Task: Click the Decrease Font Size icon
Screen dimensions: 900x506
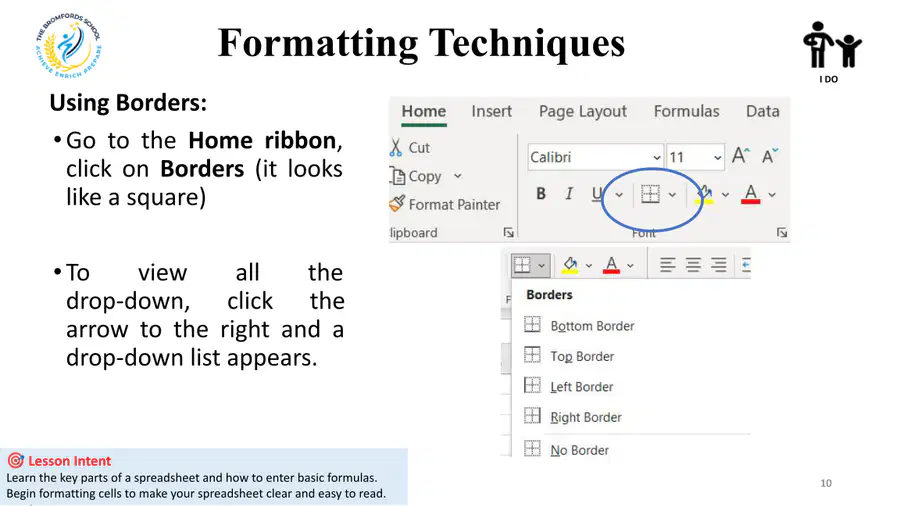Action: [770, 155]
